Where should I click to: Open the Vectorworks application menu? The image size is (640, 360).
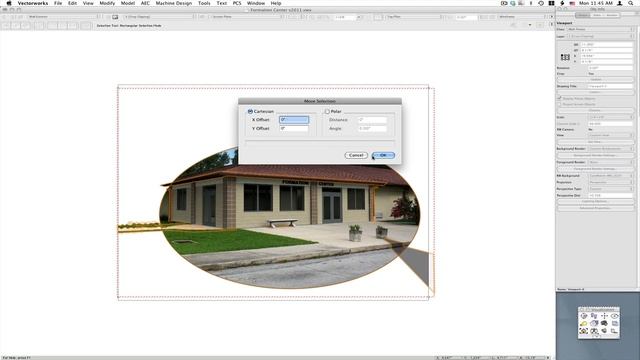[33, 3]
